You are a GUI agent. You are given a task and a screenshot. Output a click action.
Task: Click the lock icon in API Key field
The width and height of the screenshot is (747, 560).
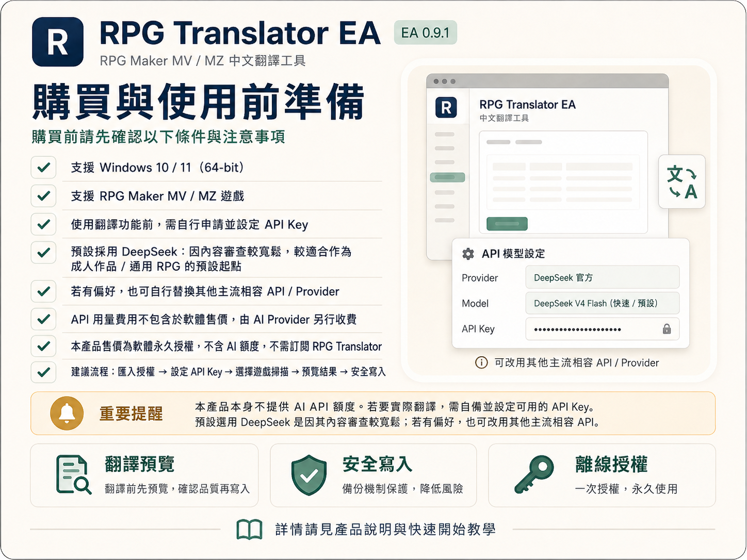coord(667,329)
